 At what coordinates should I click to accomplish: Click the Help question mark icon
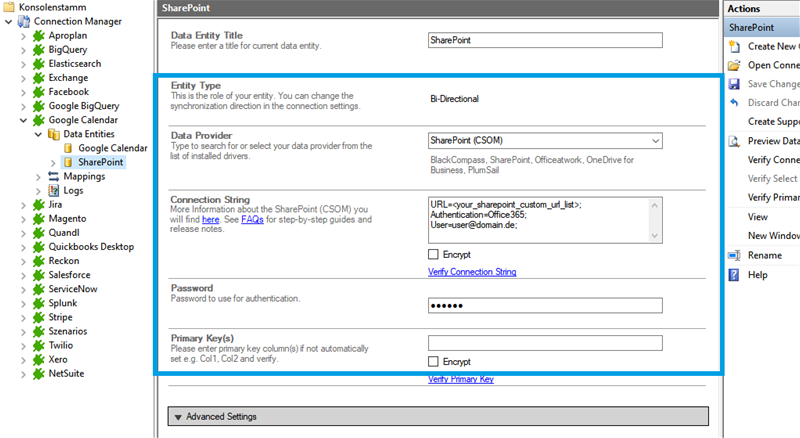736,274
